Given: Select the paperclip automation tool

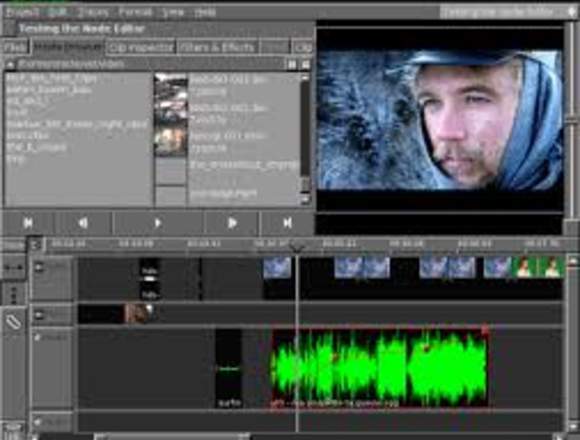Looking at the screenshot, I should coord(14,322).
